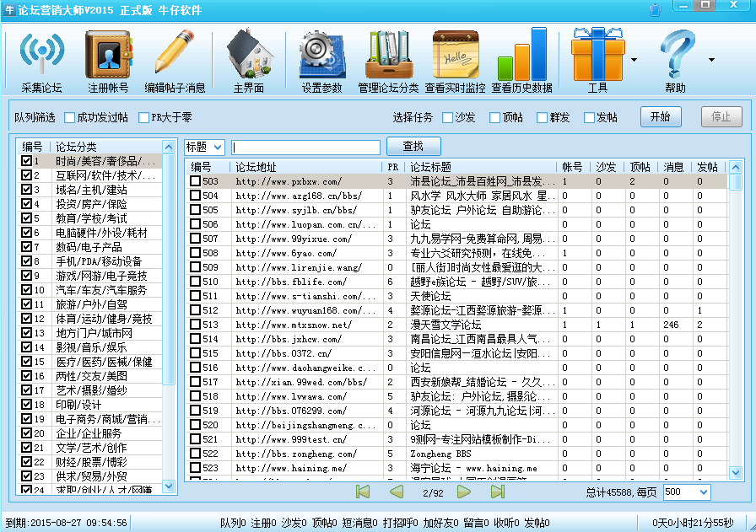Jump to the last page with the end arrow
This screenshot has height=532, width=756.
(499, 492)
